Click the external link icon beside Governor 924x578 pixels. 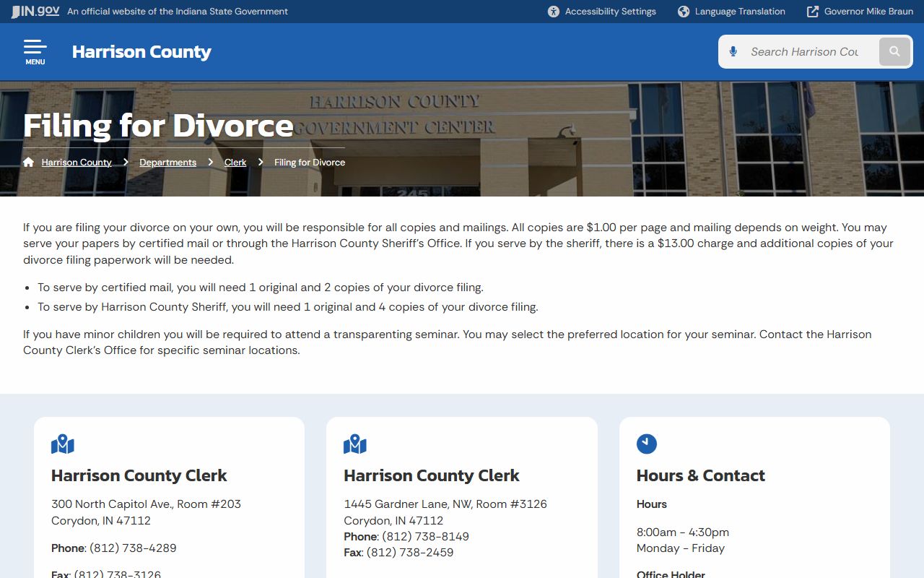coord(813,12)
